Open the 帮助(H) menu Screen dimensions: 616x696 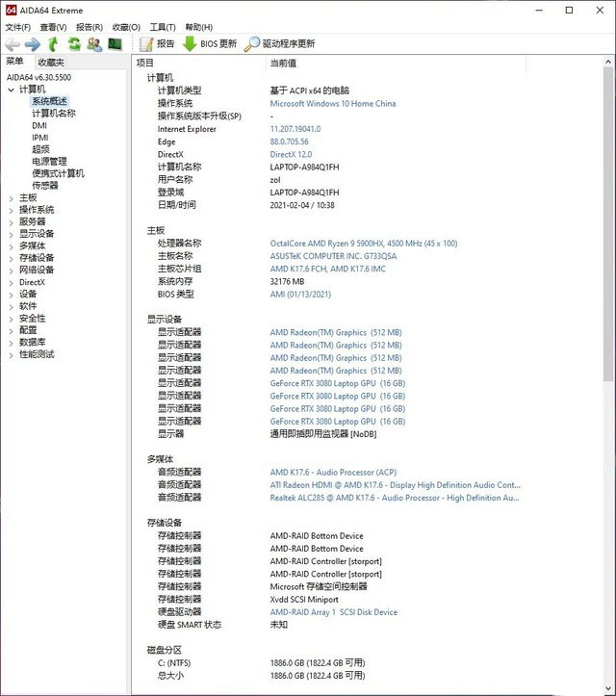coord(199,28)
